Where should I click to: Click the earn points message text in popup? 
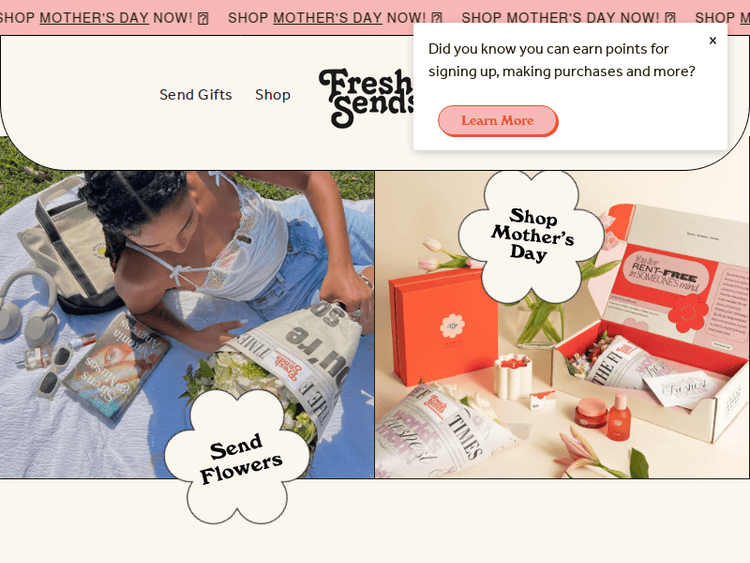pos(562,60)
